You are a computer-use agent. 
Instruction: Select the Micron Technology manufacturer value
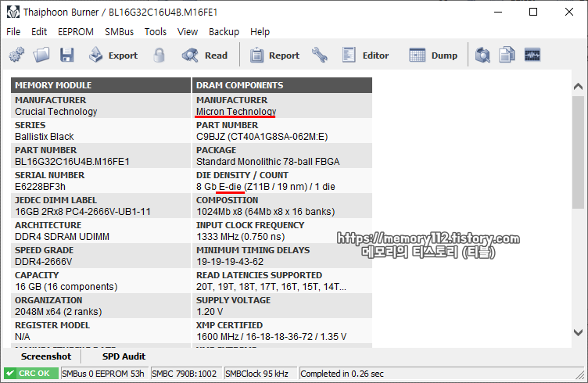pos(236,112)
